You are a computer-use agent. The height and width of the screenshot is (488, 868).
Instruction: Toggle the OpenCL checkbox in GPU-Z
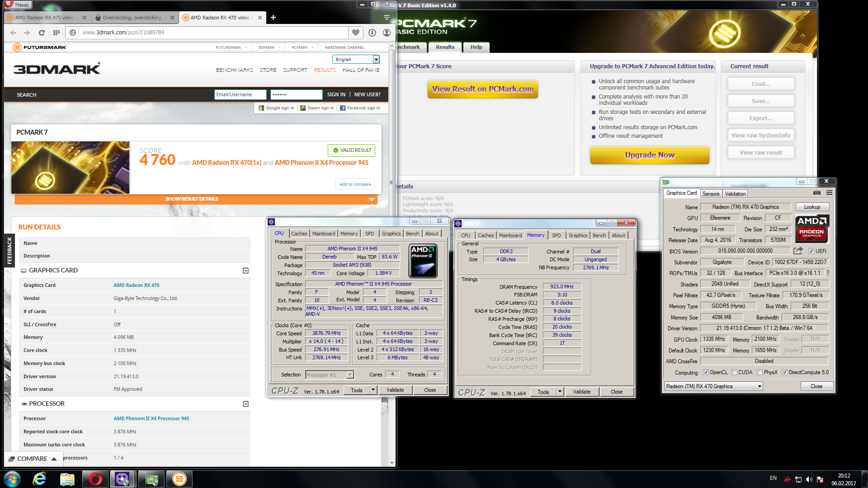pos(706,372)
